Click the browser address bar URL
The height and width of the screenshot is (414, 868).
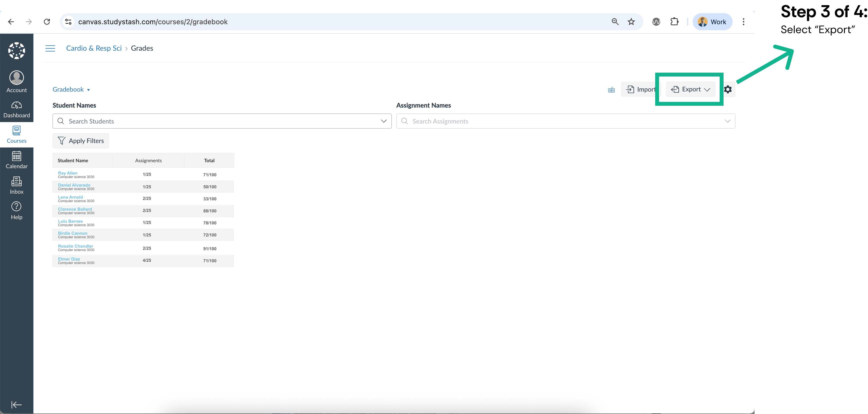click(153, 22)
